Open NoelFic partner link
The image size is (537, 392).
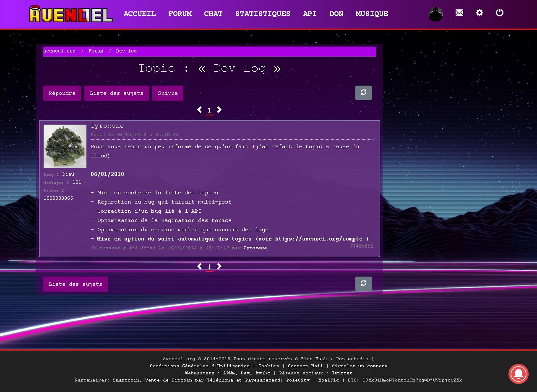[x=328, y=380]
